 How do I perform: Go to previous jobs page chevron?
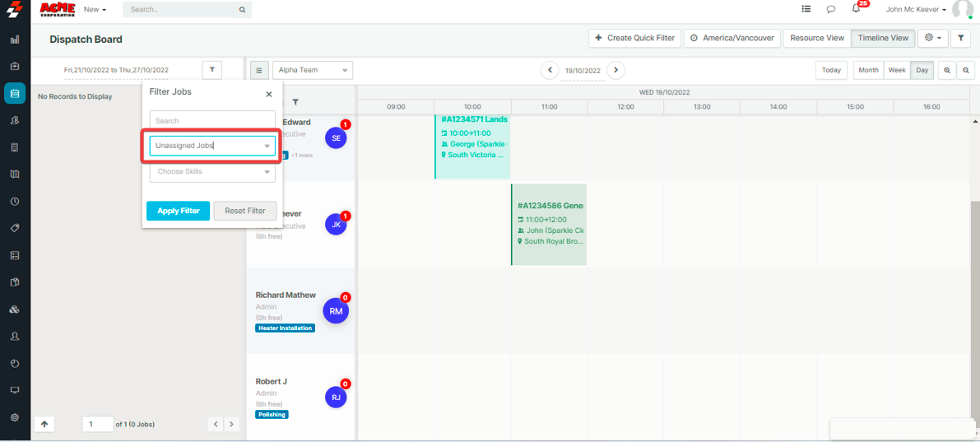click(216, 424)
